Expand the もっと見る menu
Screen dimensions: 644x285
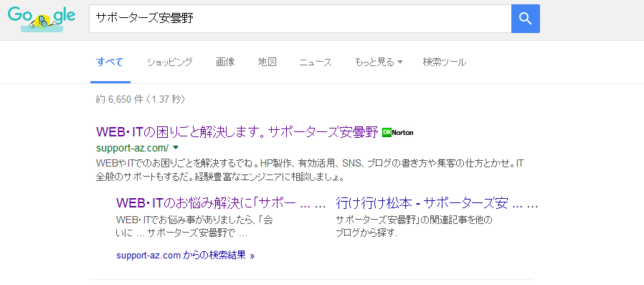pyautogui.click(x=379, y=62)
